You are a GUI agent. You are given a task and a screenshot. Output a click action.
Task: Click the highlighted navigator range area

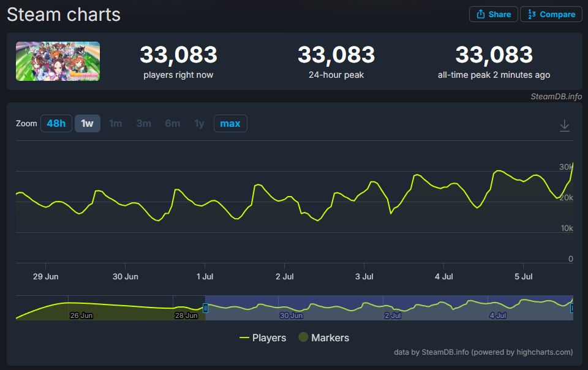pyautogui.click(x=389, y=308)
